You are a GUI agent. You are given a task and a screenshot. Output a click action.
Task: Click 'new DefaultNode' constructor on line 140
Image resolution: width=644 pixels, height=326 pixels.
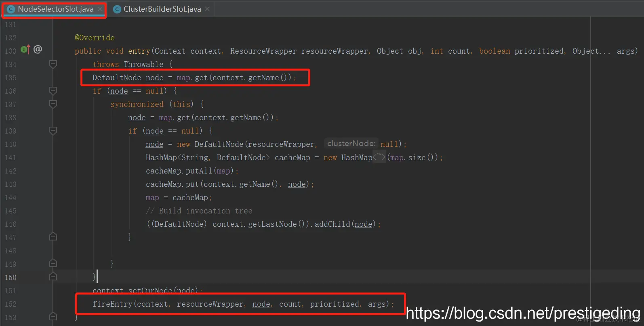coord(210,144)
